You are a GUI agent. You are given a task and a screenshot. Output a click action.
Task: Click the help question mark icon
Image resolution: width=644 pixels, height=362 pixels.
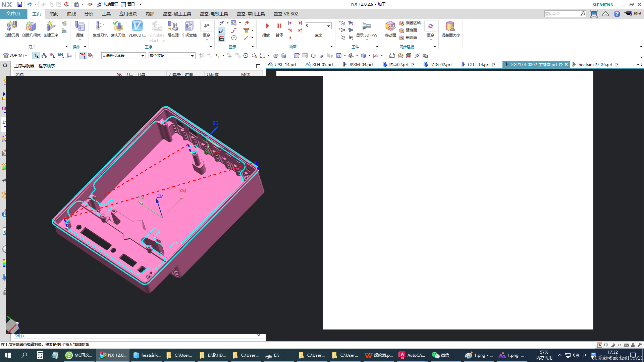(617, 14)
